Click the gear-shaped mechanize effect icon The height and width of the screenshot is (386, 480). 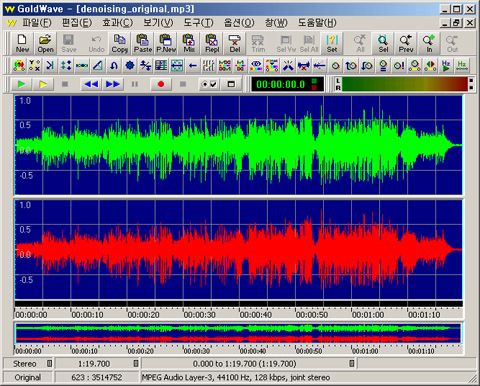coord(130,66)
